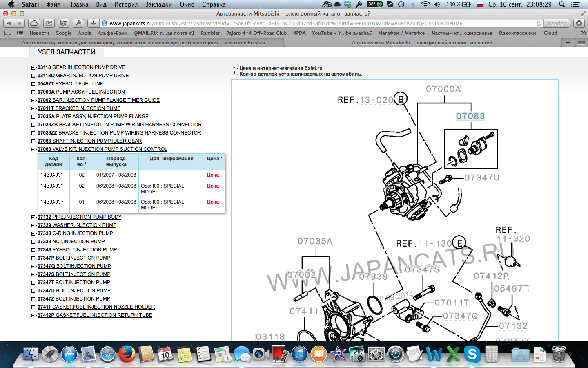
Task: Reload the page using the refresh arrow
Action: (x=539, y=23)
